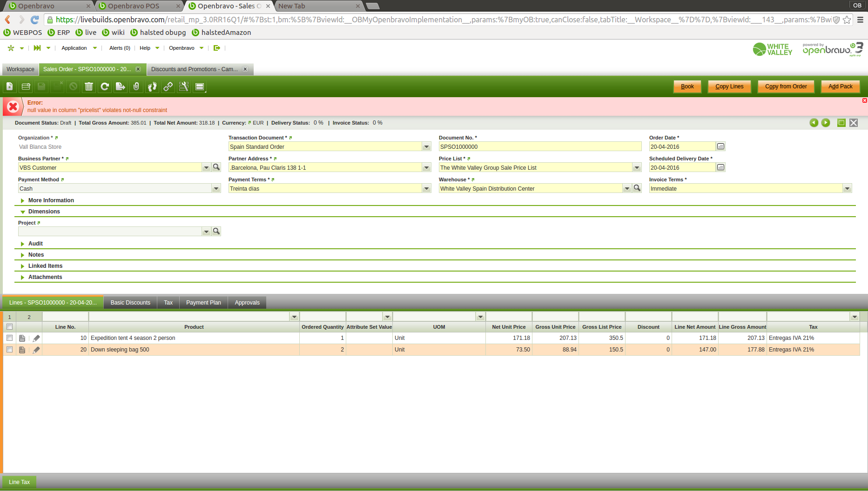Click the refresh icon in toolbar
Image resolution: width=868 pixels, height=491 pixels.
[x=105, y=86]
